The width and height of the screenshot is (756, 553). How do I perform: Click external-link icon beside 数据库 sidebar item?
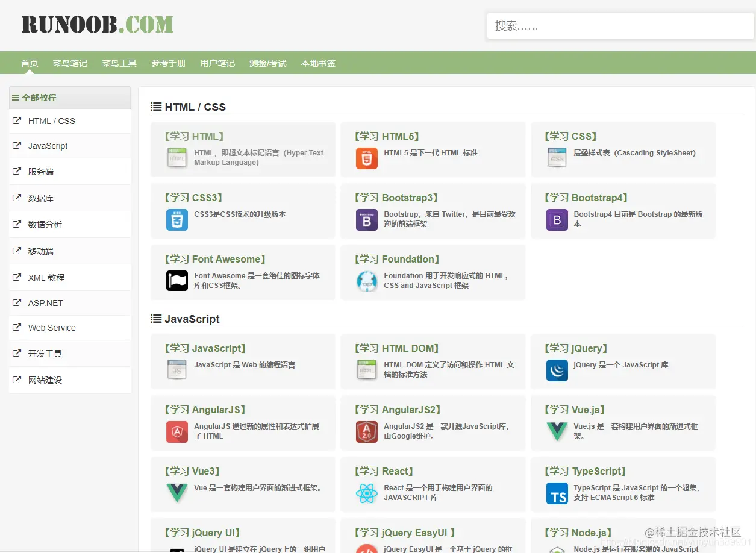17,198
